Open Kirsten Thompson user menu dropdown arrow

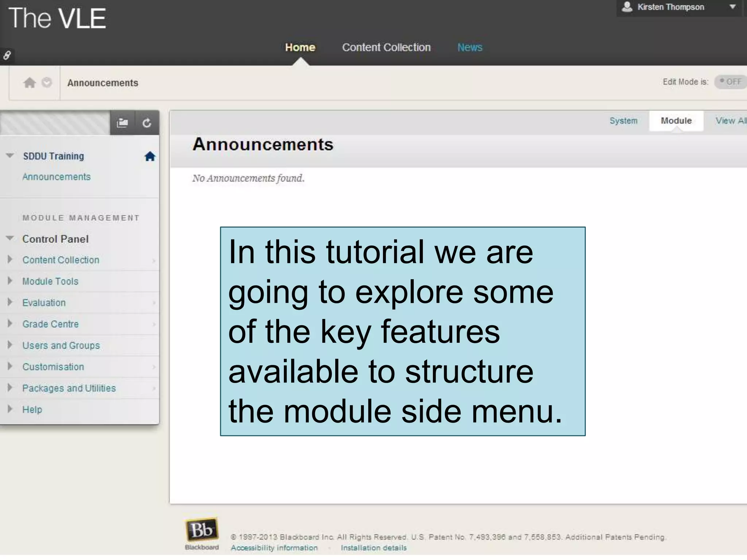pyautogui.click(x=732, y=7)
